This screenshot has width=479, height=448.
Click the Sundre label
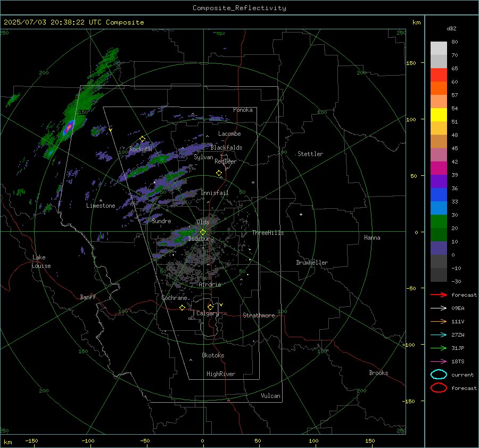pyautogui.click(x=161, y=221)
